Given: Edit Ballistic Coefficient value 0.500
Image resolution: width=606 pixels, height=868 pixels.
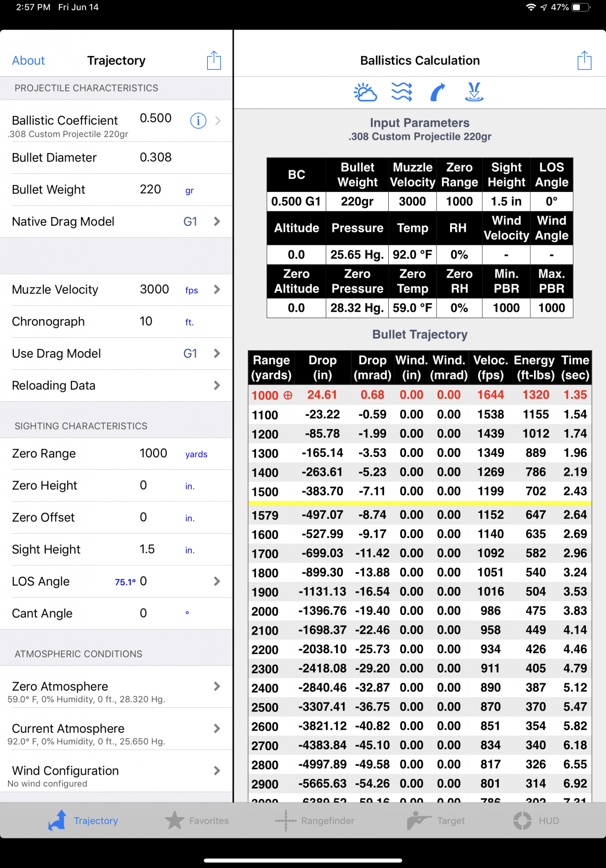Looking at the screenshot, I should [x=156, y=118].
